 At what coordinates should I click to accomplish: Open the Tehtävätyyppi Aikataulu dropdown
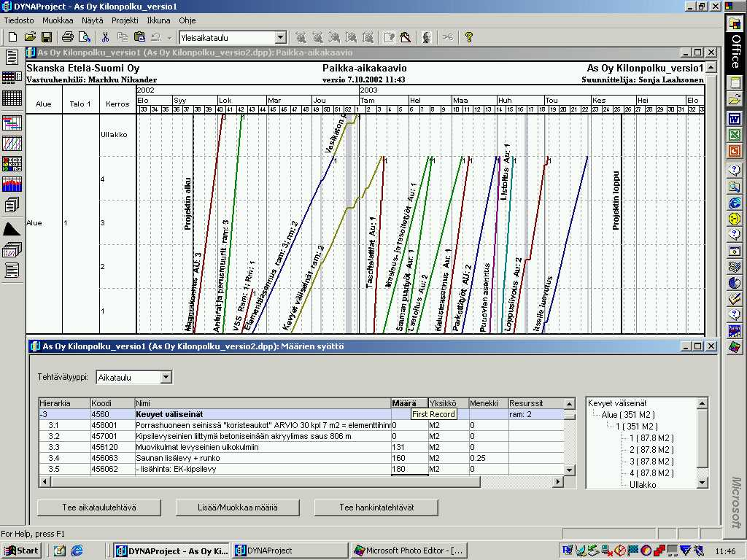tap(166, 377)
